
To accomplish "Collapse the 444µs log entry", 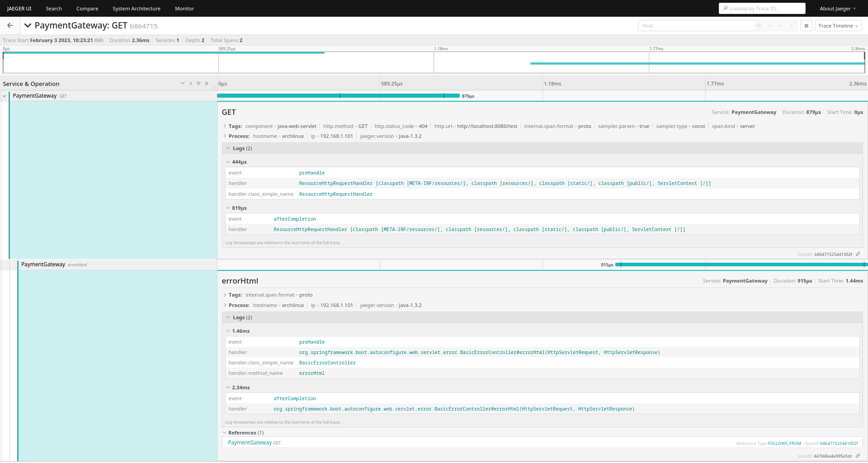I will click(x=236, y=162).
